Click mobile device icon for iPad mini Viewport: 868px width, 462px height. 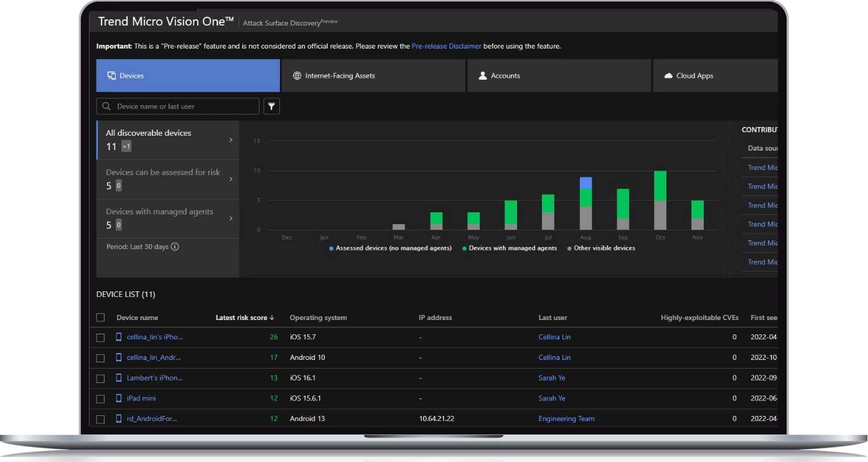[x=119, y=398]
